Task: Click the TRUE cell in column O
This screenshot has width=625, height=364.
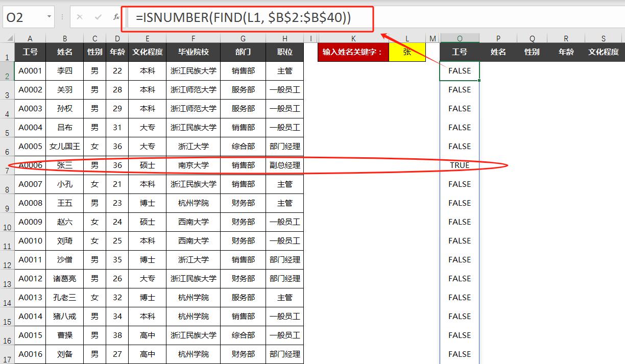Action: (460, 165)
